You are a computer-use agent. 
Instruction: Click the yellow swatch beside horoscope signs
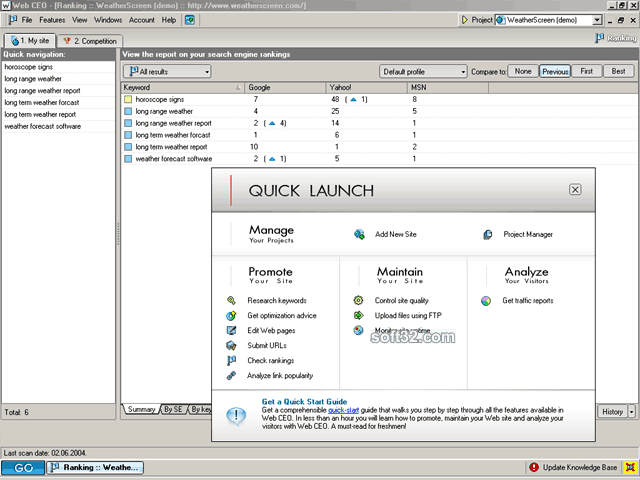[128, 99]
